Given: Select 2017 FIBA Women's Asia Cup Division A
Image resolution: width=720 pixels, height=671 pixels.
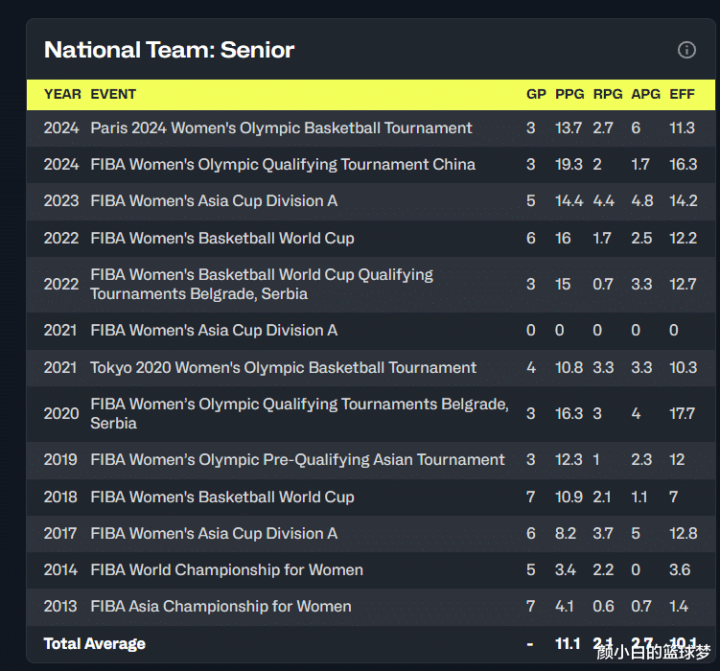Looking at the screenshot, I should [x=213, y=533].
